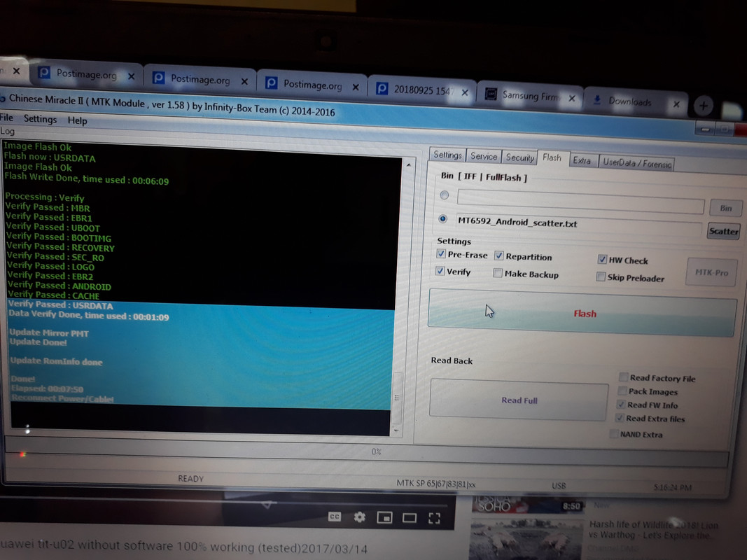Open the Help menu

[77, 120]
